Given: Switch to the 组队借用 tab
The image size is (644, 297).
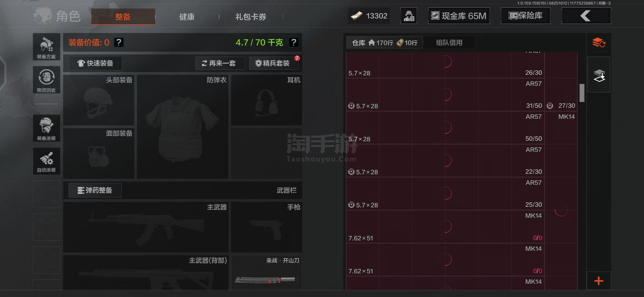Looking at the screenshot, I should pyautogui.click(x=449, y=43).
